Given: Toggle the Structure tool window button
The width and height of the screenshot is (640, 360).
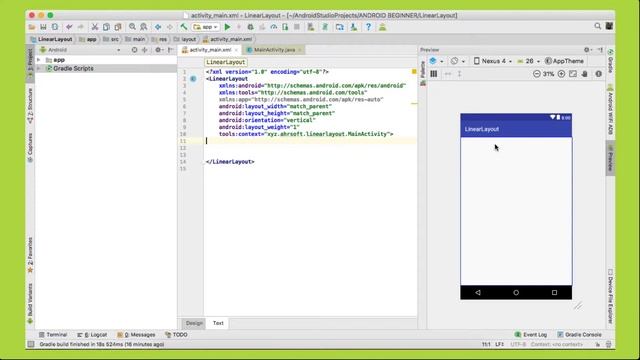Looking at the screenshot, I should click(30, 106).
